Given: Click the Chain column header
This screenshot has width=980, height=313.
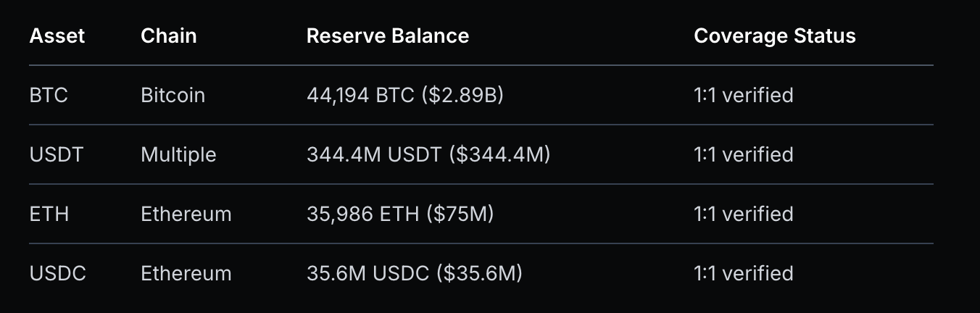Looking at the screenshot, I should tap(168, 36).
